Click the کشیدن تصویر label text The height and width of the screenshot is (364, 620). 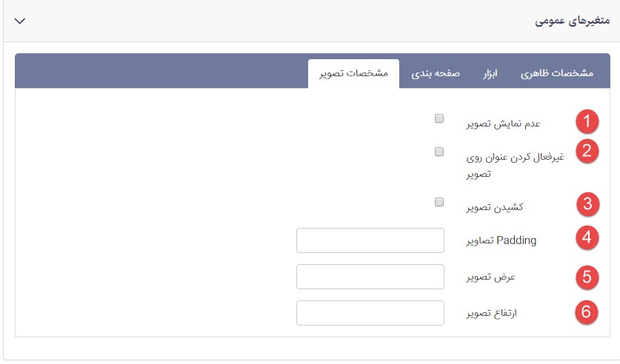495,207
